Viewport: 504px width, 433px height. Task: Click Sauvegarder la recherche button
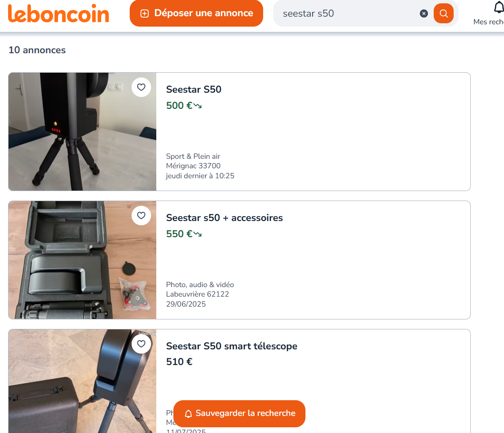[x=239, y=414]
